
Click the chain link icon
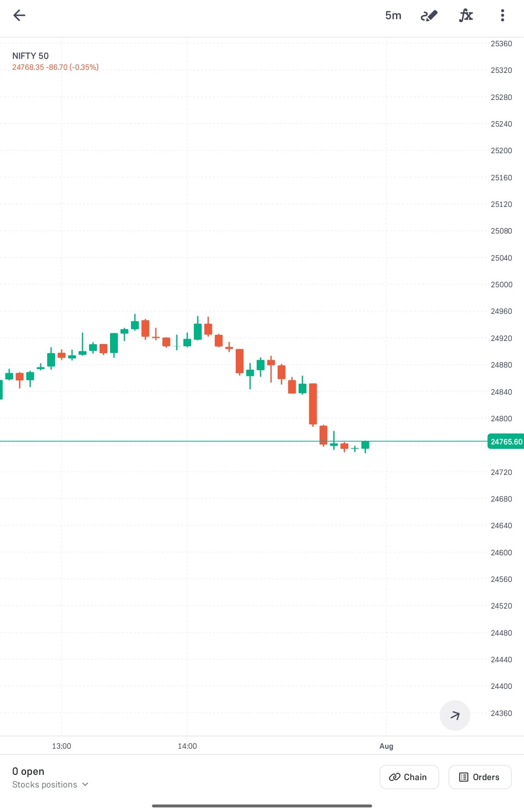[395, 777]
